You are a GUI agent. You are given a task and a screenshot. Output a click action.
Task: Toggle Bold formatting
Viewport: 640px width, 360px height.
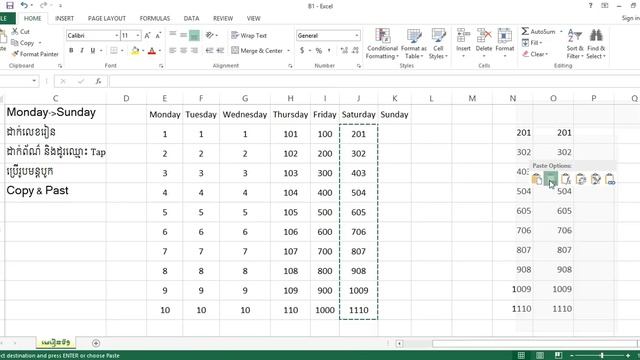click(x=71, y=51)
